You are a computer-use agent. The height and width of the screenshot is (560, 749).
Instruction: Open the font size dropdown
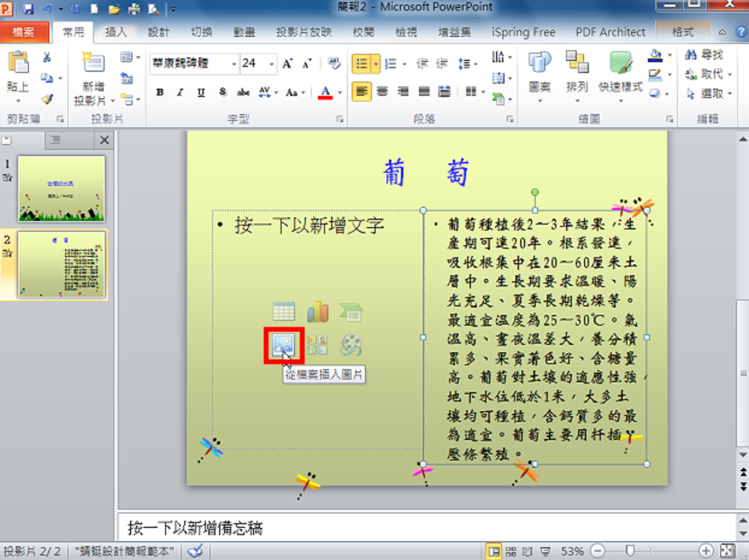click(272, 64)
